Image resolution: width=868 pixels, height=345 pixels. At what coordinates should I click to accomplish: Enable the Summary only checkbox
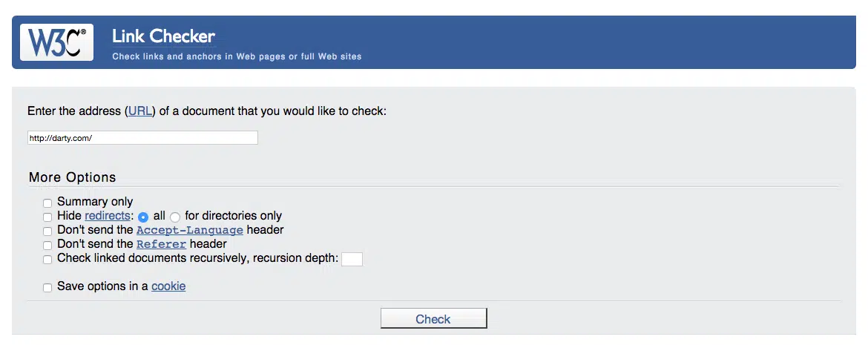coord(47,203)
